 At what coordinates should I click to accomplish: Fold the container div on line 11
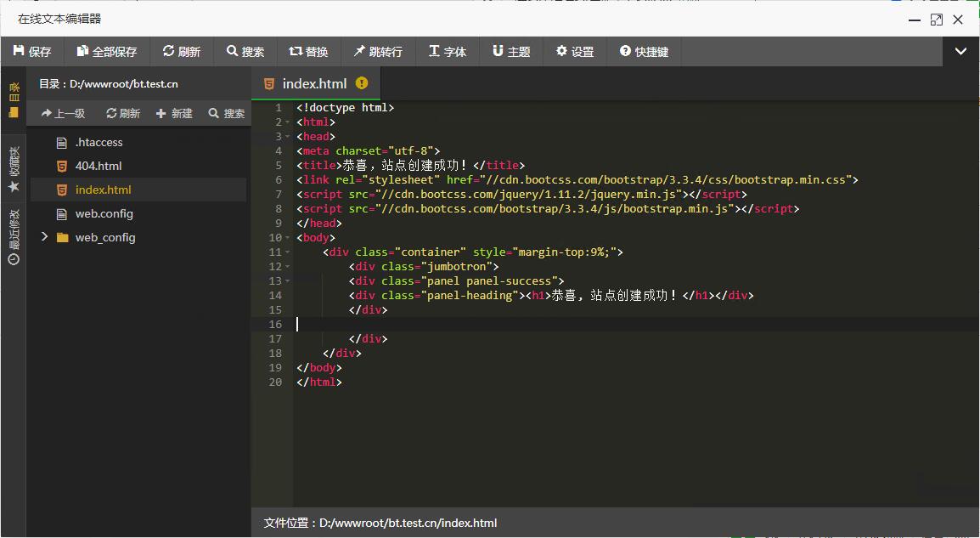(x=289, y=252)
